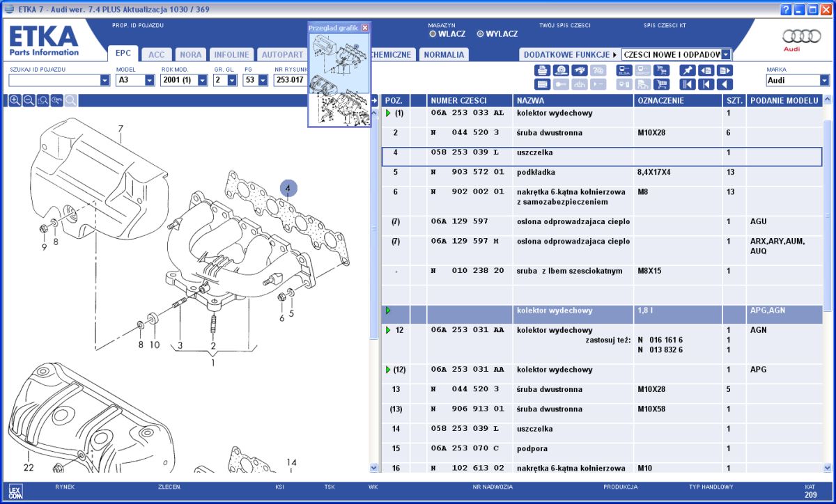Select part N 010 238 20
The width and height of the screenshot is (836, 504).
[467, 271]
